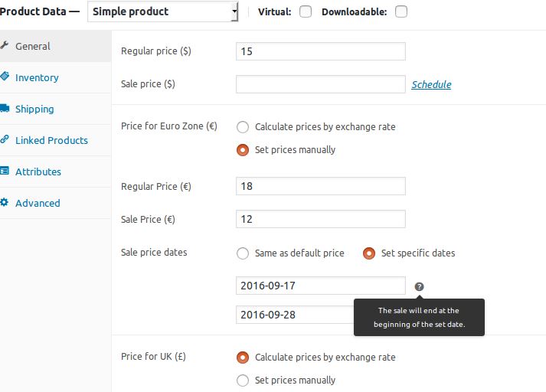Screen dimensions: 546x392
Task: Open the Schedule sale link
Action: coord(431,84)
